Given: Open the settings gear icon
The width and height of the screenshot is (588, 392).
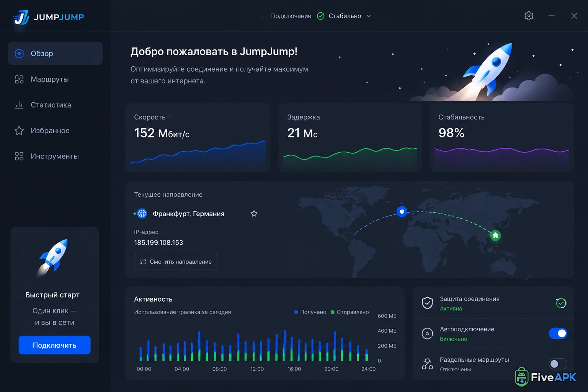Looking at the screenshot, I should (x=529, y=16).
